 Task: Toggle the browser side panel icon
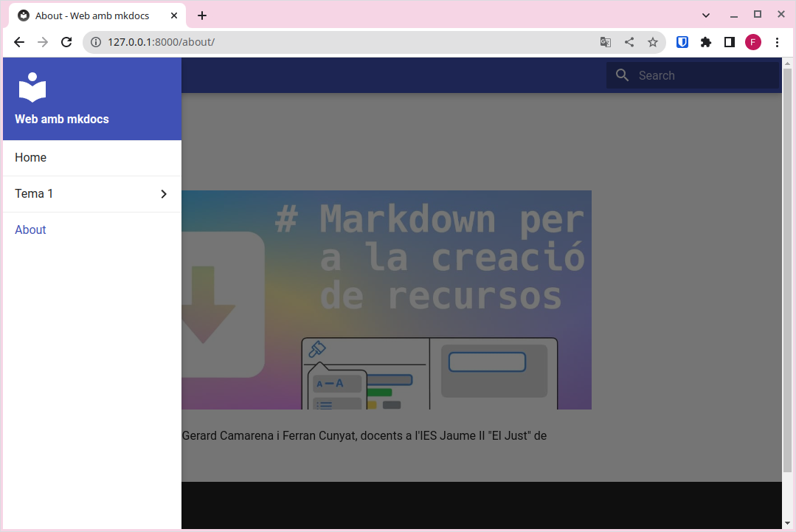coord(730,42)
